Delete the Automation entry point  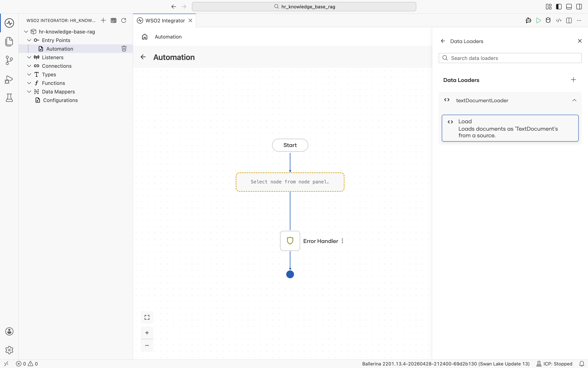click(124, 49)
